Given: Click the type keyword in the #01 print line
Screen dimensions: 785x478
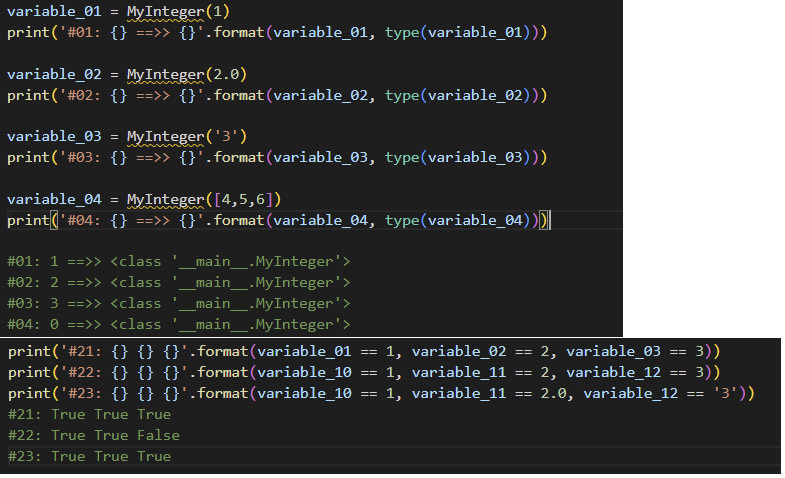Looking at the screenshot, I should 402,33.
